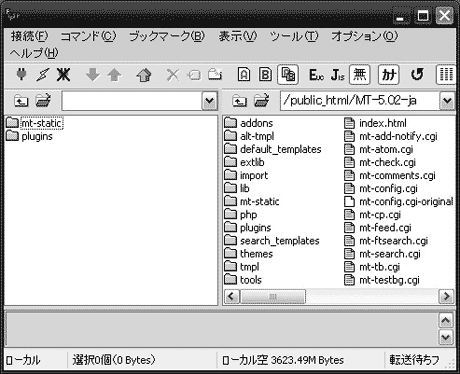Expand the remote path dropdown
The image size is (460, 374).
(x=447, y=101)
